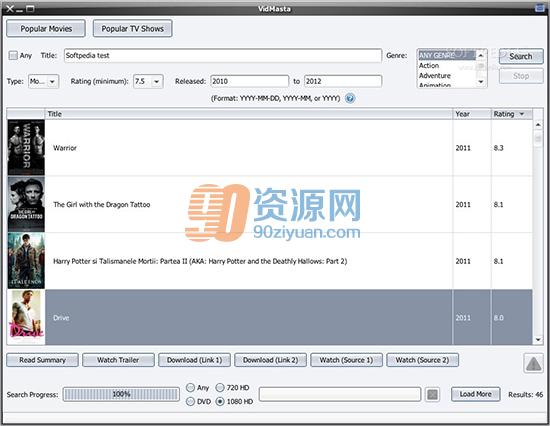Click the 8.3 rating cell
Screen dimensions: 550x426
(512, 148)
